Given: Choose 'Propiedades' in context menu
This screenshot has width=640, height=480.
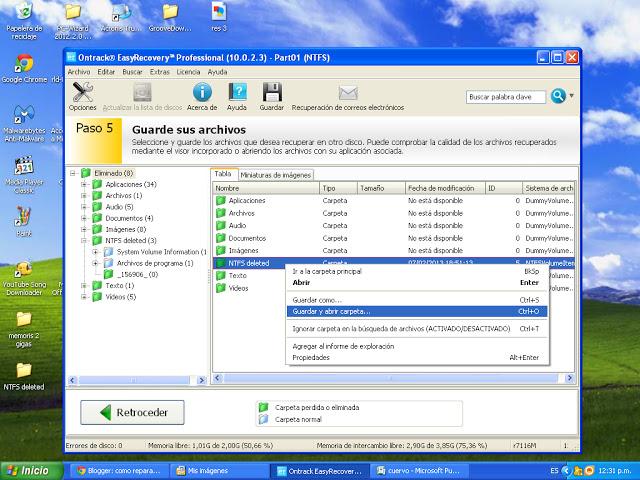Looking at the screenshot, I should (x=310, y=357).
